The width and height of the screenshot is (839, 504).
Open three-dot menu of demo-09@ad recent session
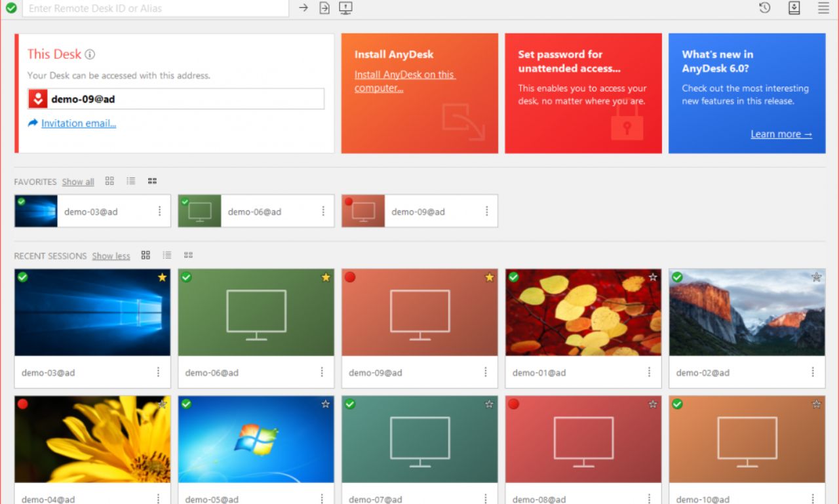(486, 372)
